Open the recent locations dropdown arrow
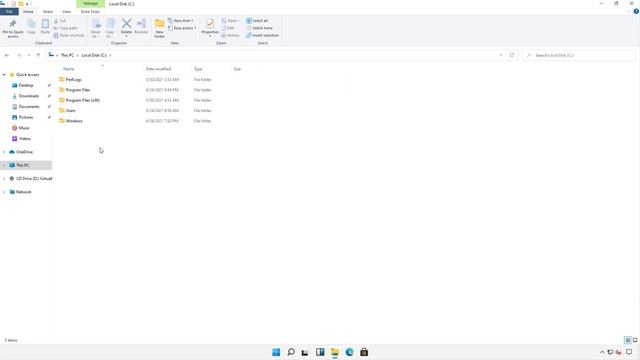The width and height of the screenshot is (640, 360). point(29,55)
